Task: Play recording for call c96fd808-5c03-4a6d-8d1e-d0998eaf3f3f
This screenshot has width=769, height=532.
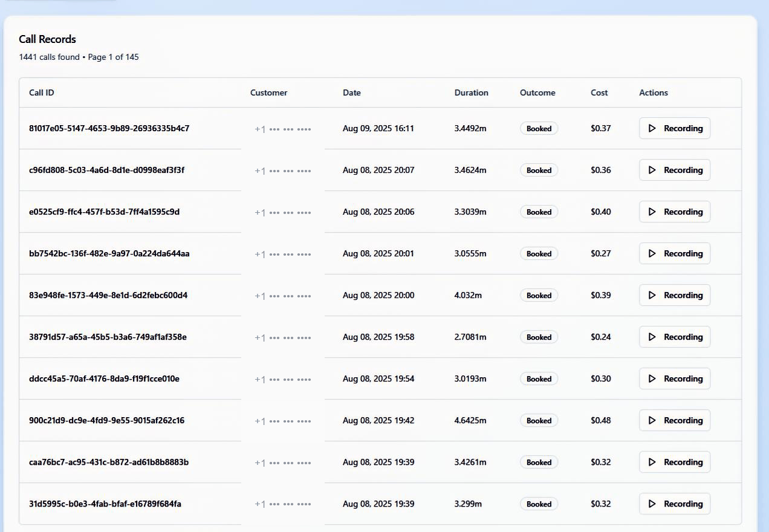Action: tap(674, 170)
